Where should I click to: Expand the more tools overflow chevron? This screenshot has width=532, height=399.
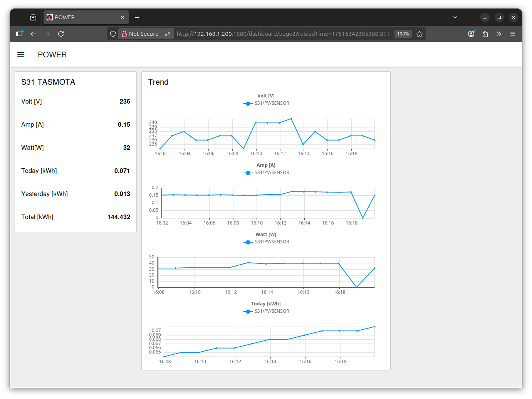(x=499, y=34)
